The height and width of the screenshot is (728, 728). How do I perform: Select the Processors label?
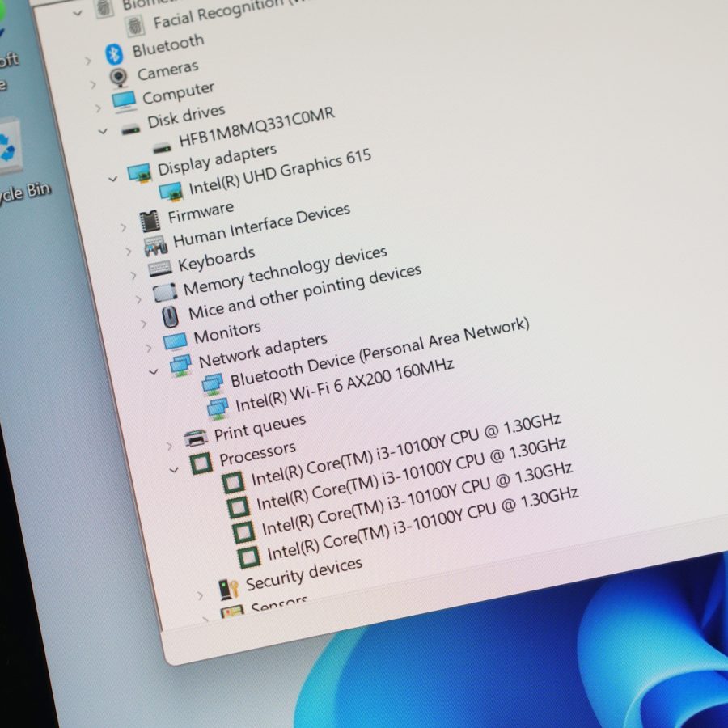tap(257, 454)
